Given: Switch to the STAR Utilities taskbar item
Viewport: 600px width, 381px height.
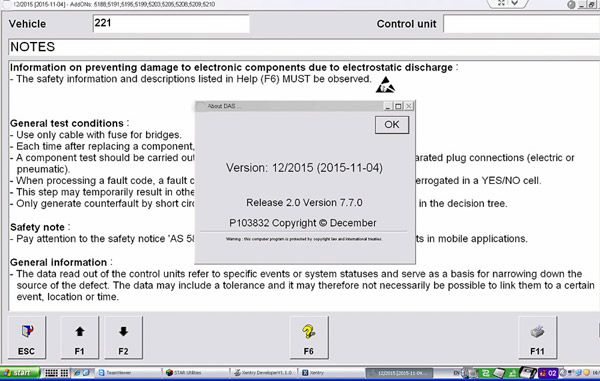Looking at the screenshot, I should (197, 373).
